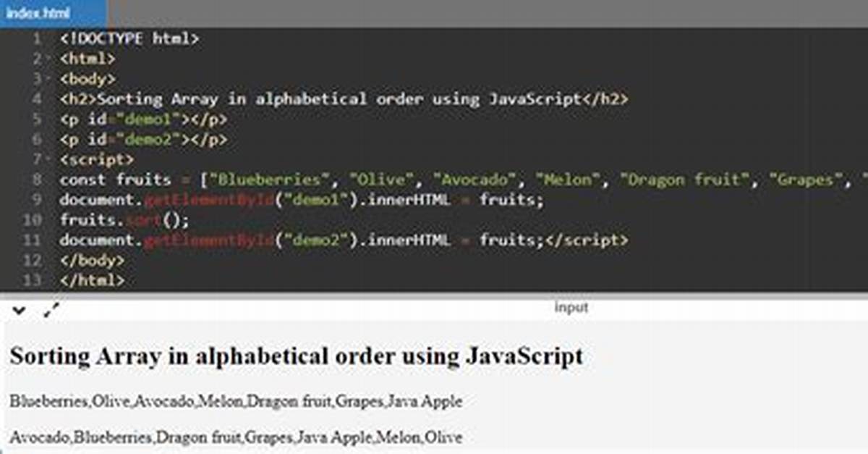Click the p id="demo1" code line
This screenshot has width=868, height=454.
[x=144, y=119]
